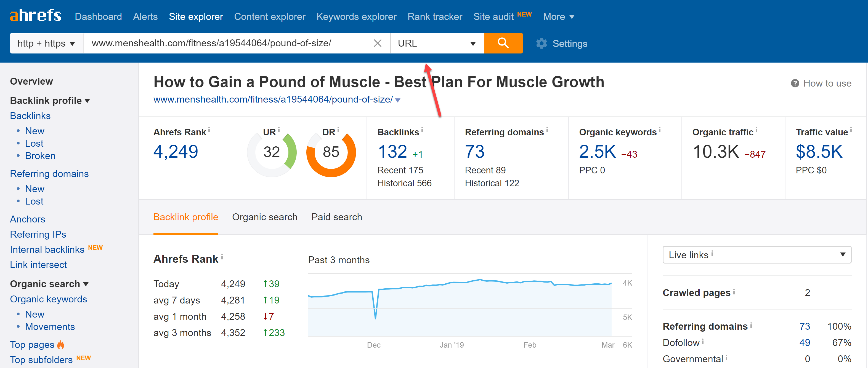Screen dimensions: 868x368
Task: Open Keywords explorer
Action: tap(356, 17)
